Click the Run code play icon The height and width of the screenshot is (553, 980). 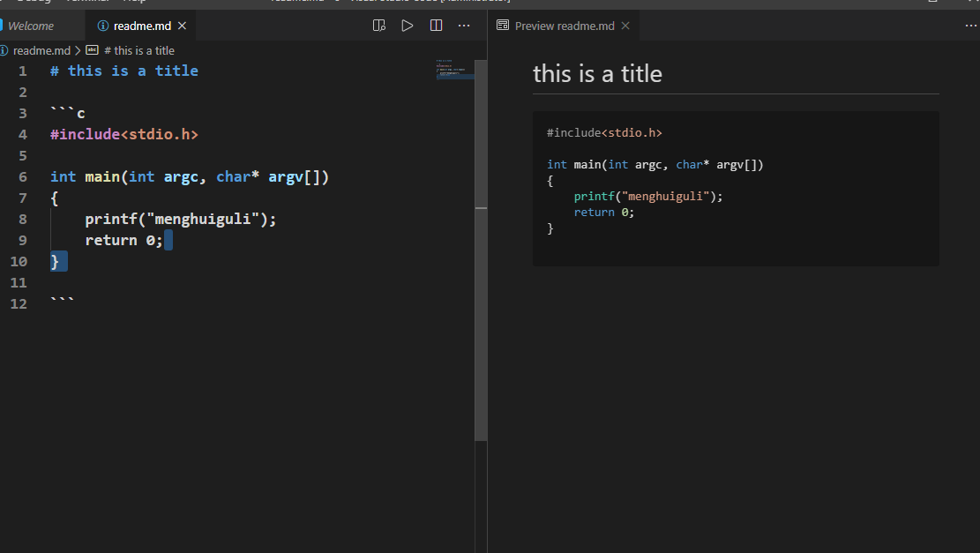coord(407,26)
